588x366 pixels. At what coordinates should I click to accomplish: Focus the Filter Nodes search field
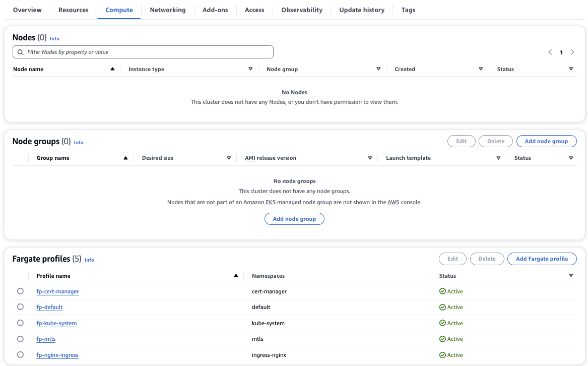(143, 52)
